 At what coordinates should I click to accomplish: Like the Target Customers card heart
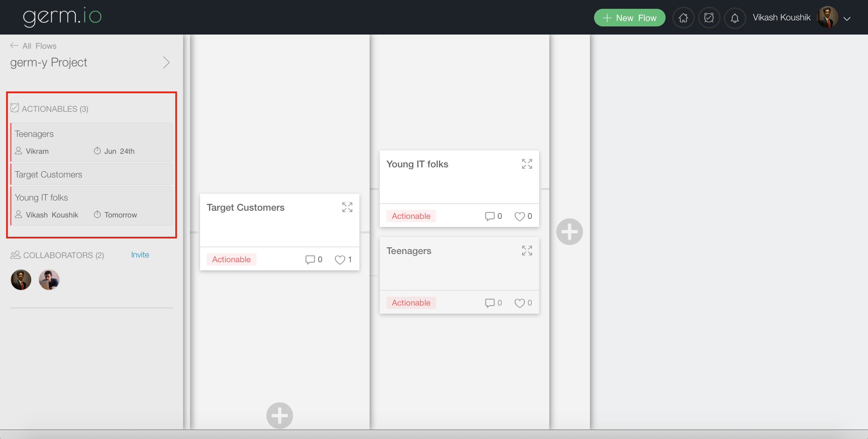point(340,259)
